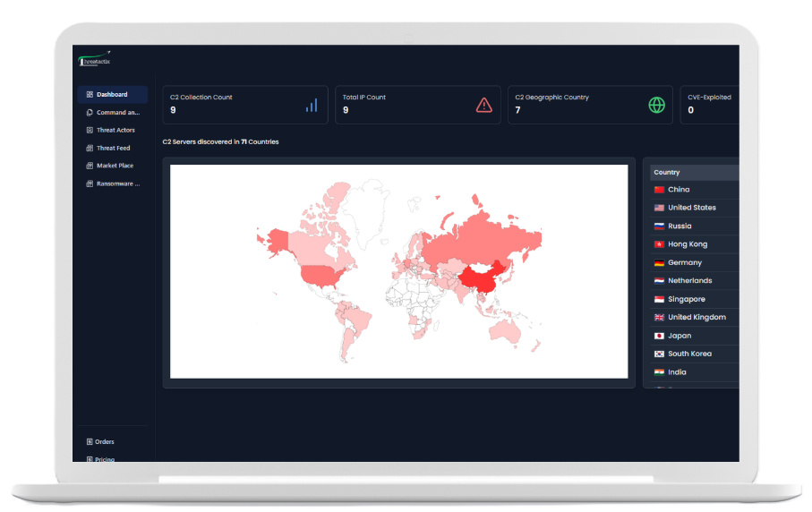This screenshot has height=512, width=812.
Task: Select Russia in the country list
Action: (695, 226)
